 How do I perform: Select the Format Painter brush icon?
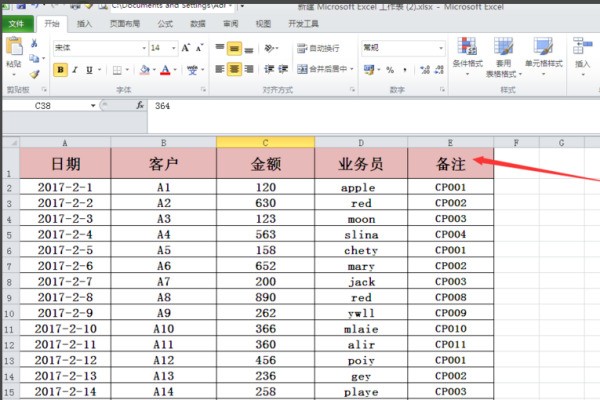coord(34,72)
